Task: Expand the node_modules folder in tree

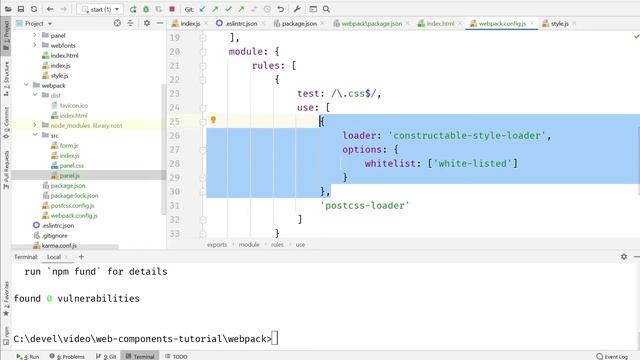Action: tap(35, 125)
